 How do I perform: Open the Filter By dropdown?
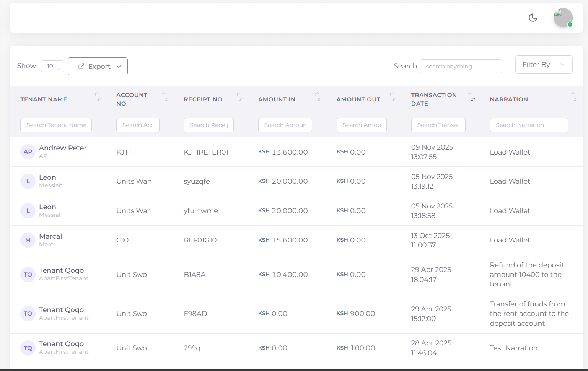pyautogui.click(x=543, y=65)
